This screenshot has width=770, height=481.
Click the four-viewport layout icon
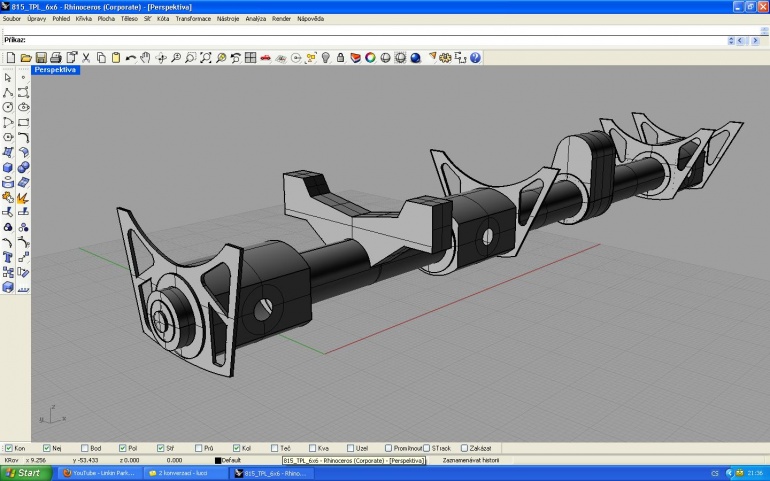250,58
